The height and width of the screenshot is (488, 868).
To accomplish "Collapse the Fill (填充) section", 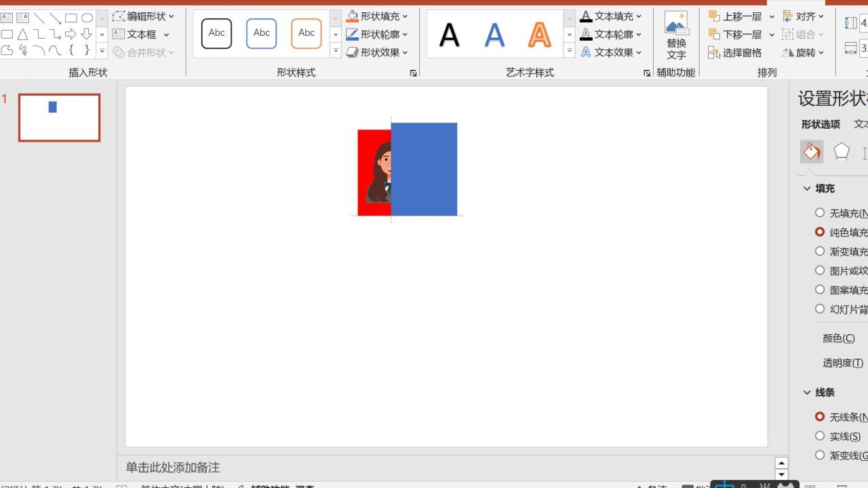I will click(807, 189).
